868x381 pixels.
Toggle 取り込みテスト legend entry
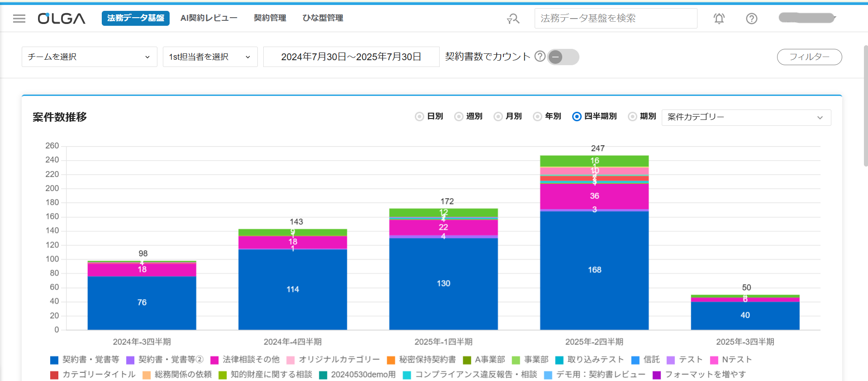pyautogui.click(x=590, y=360)
